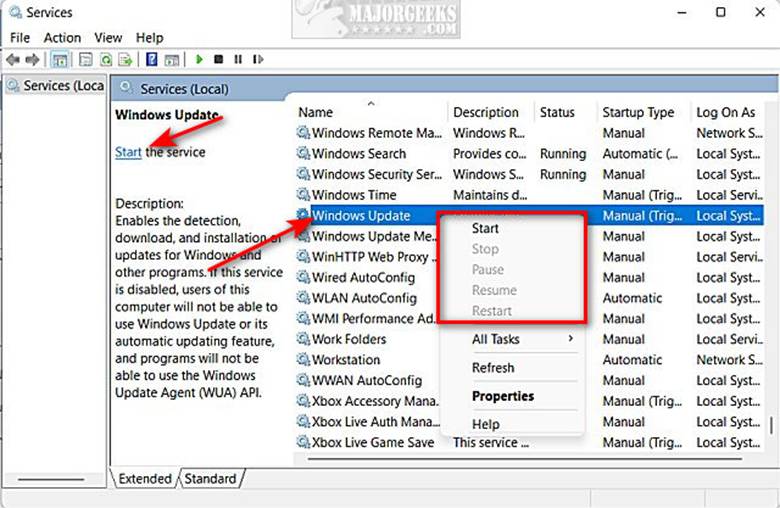780x508 pixels.
Task: Toggle Show/Hide Action Pane icon
Action: coord(172,60)
